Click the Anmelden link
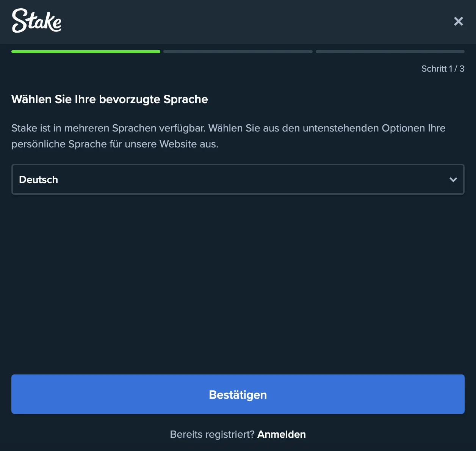The width and height of the screenshot is (476, 451). [x=282, y=434]
